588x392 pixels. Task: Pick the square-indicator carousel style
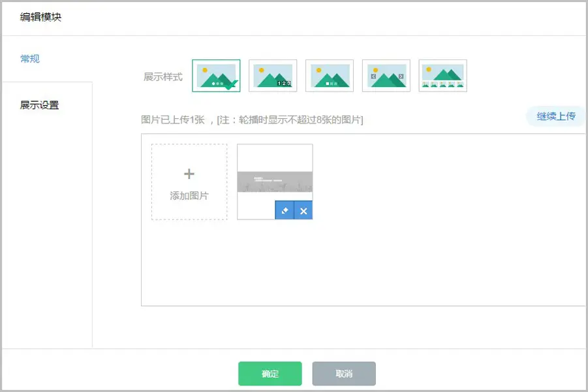330,76
